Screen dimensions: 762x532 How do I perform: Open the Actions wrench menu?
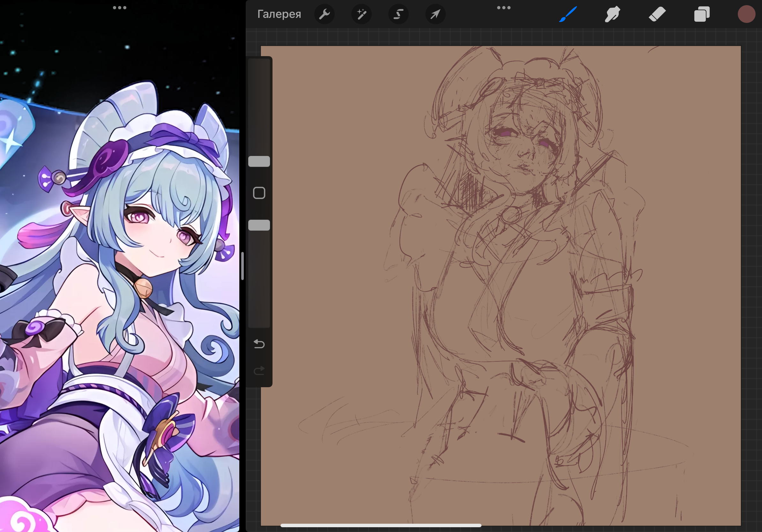(324, 14)
